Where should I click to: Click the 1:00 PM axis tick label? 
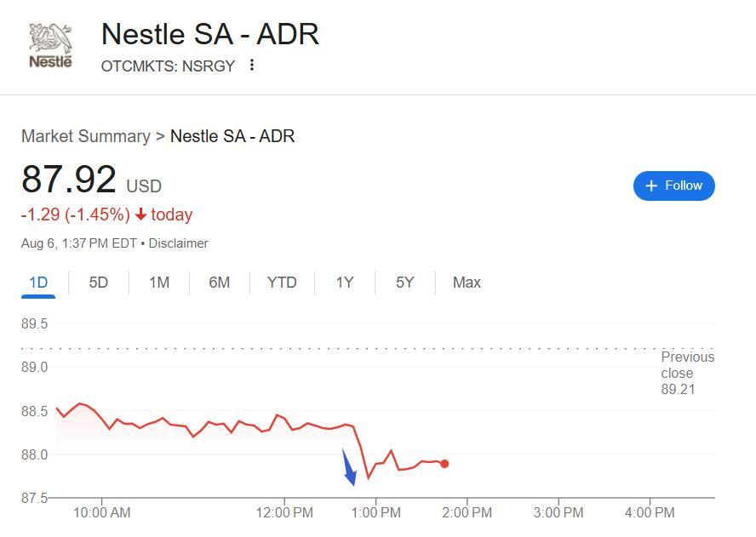376,512
